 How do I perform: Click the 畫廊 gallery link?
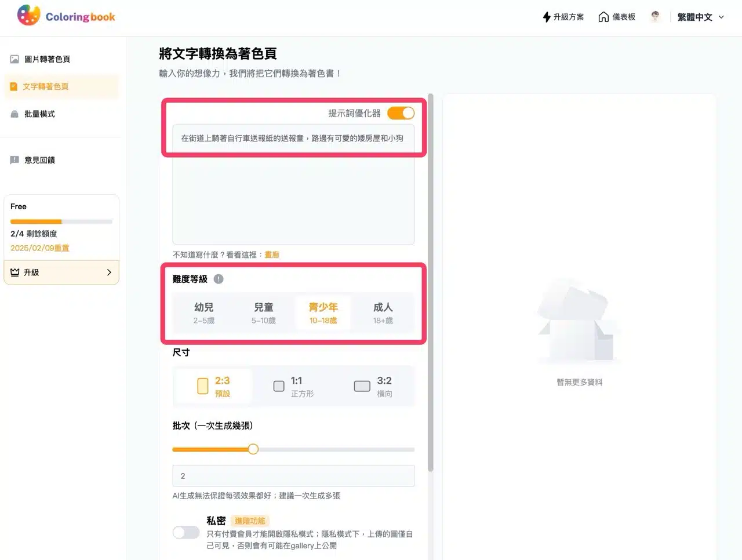pos(272,254)
